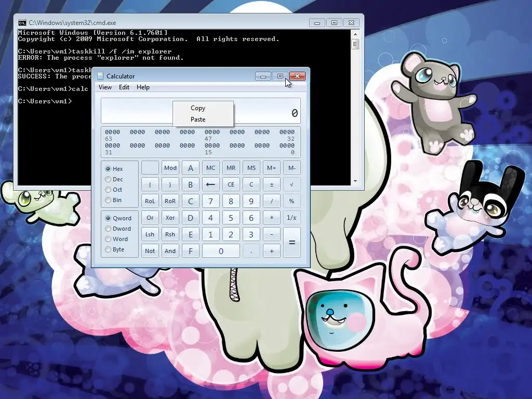Click the square root button in Calculator
The image size is (532, 399).
(292, 184)
